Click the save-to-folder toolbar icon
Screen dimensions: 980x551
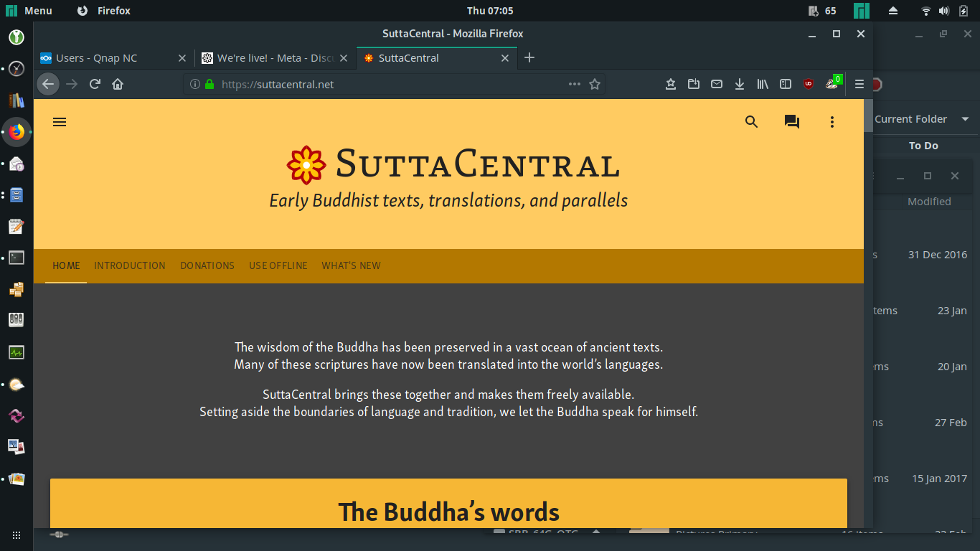pos(694,84)
